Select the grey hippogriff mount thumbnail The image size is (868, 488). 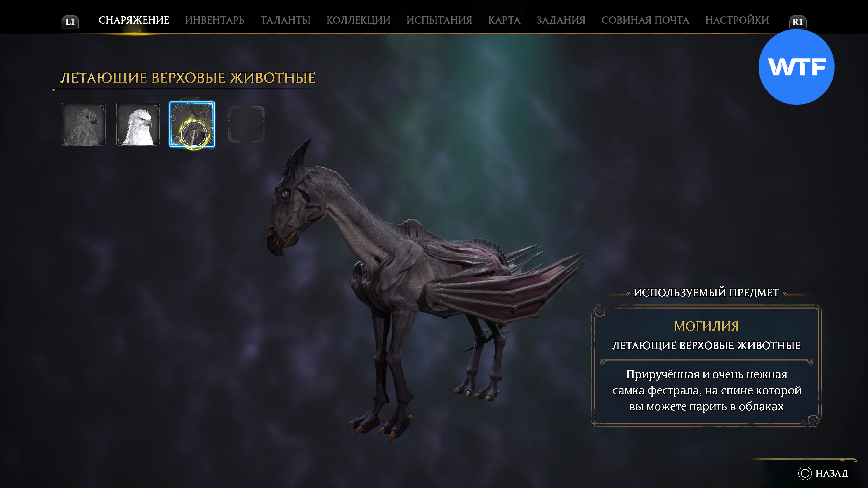[84, 124]
